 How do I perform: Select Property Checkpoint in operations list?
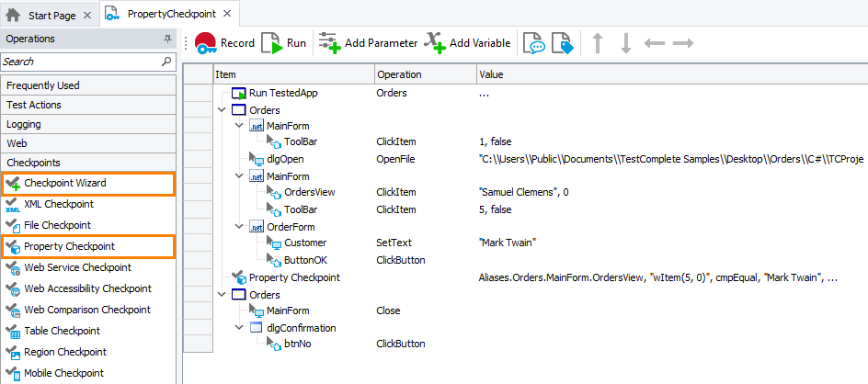pyautogui.click(x=70, y=246)
